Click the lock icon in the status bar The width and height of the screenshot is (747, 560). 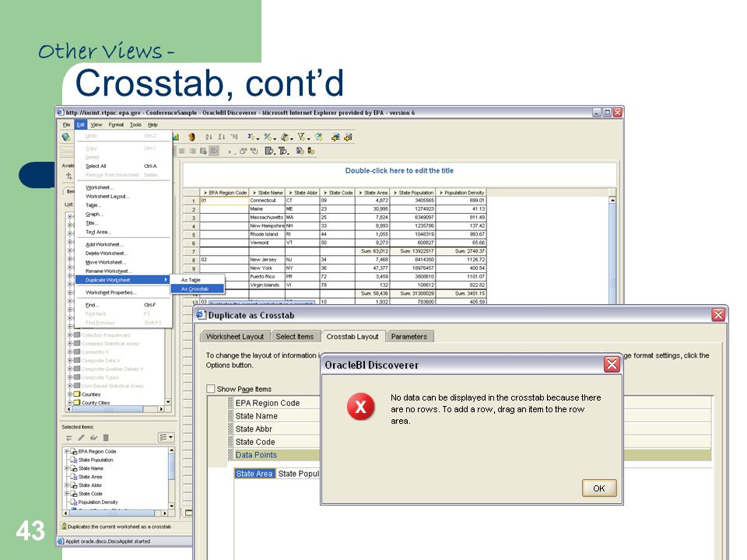pos(64,527)
